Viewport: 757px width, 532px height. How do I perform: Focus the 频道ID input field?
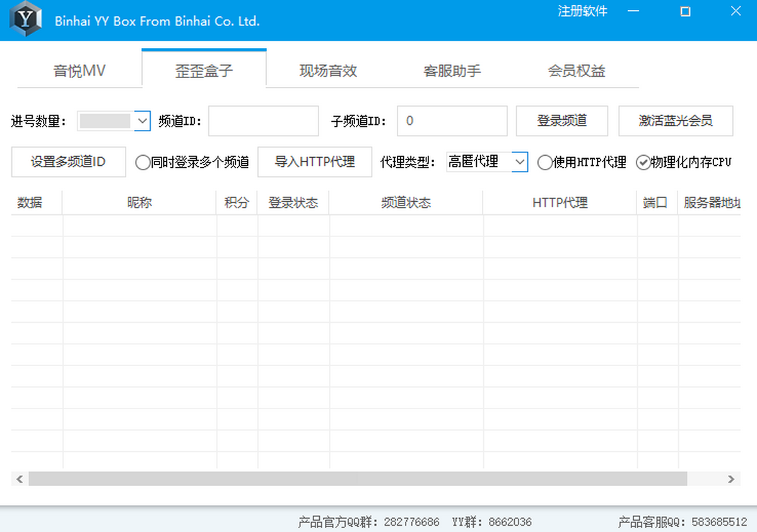[264, 121]
